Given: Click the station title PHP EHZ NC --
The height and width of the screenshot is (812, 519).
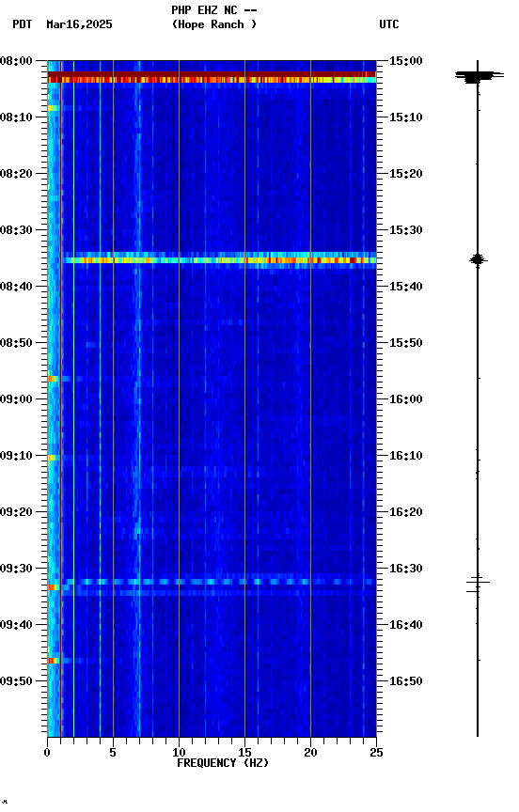Looking at the screenshot, I should pos(214,10).
